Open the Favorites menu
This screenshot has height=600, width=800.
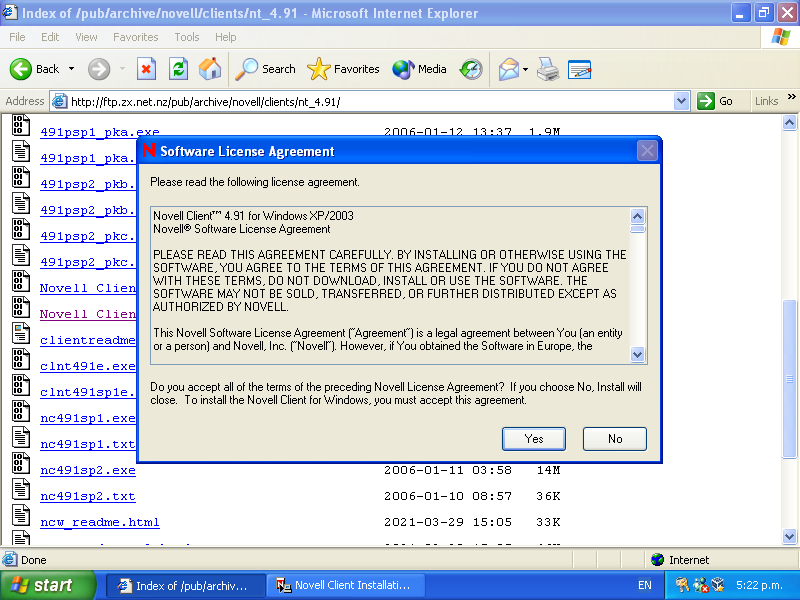(x=136, y=37)
